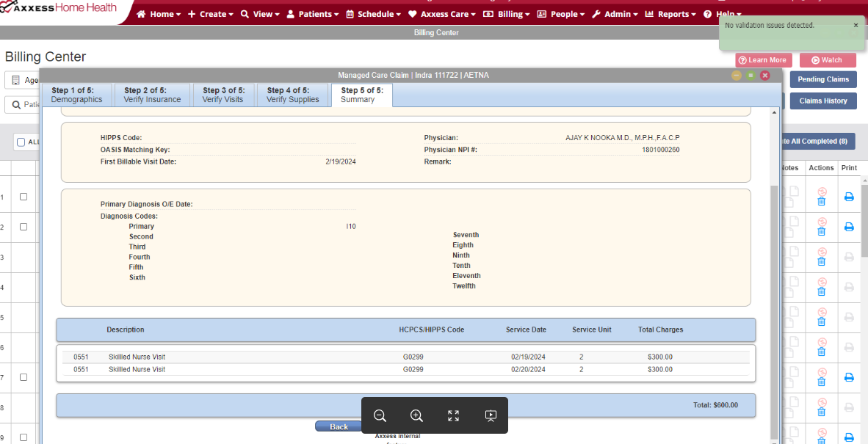This screenshot has width=868, height=444.
Task: Click the zoom in magnifier icon
Action: pos(416,416)
